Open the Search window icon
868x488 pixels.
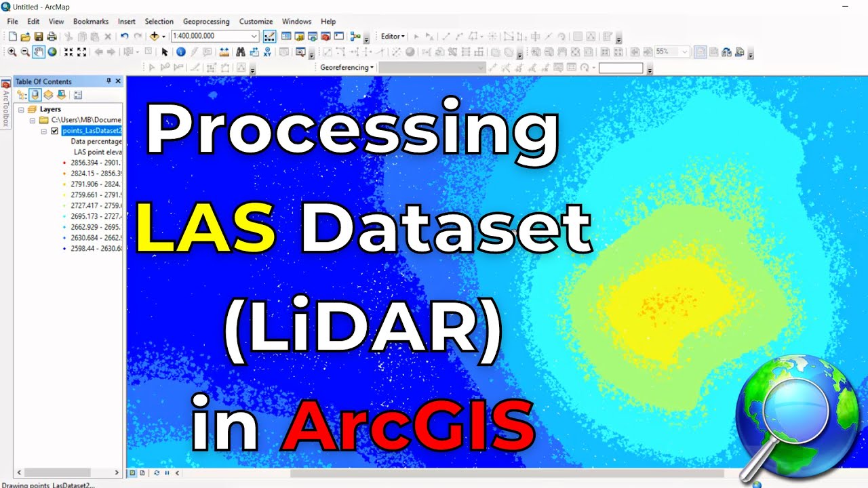pyautogui.click(x=313, y=36)
